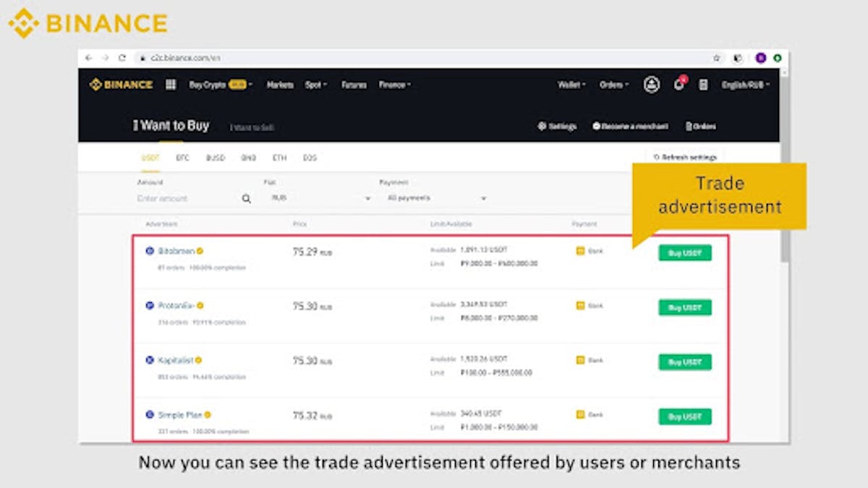This screenshot has height=488, width=868.
Task: Click the purple browser profile avatar
Action: coord(761,58)
